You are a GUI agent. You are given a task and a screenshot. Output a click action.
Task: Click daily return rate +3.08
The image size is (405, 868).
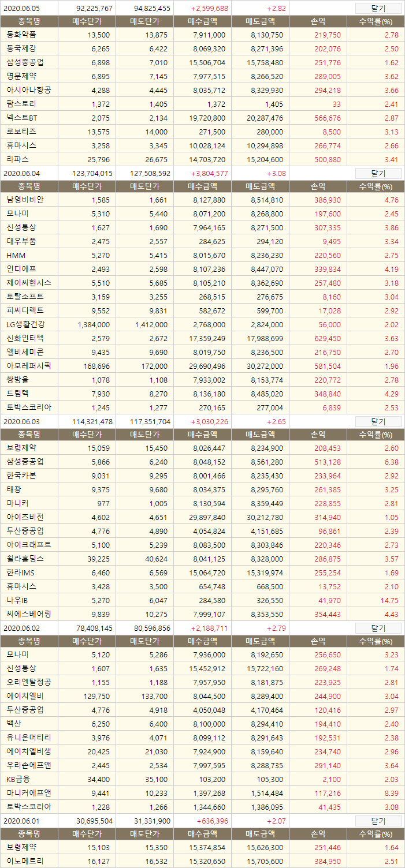click(276, 174)
